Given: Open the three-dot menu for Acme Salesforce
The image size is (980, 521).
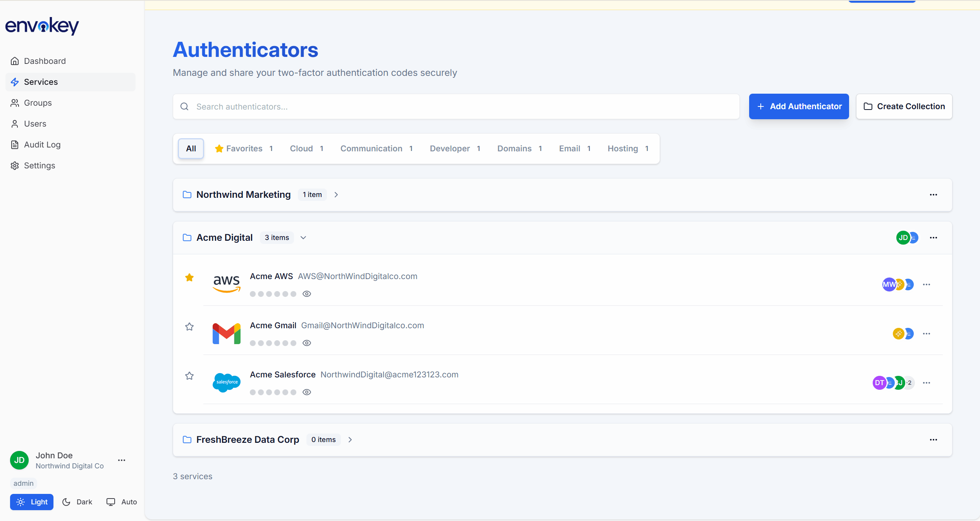Looking at the screenshot, I should 927,383.
